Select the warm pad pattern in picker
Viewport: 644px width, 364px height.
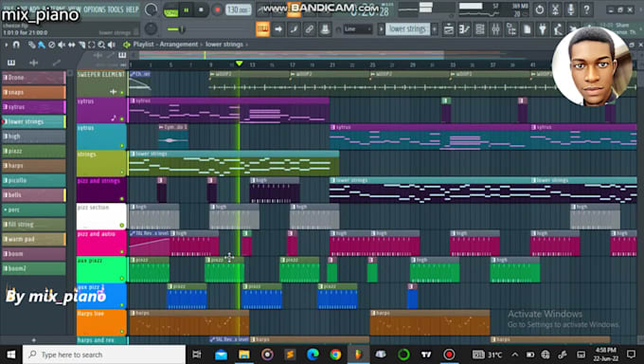pos(34,239)
